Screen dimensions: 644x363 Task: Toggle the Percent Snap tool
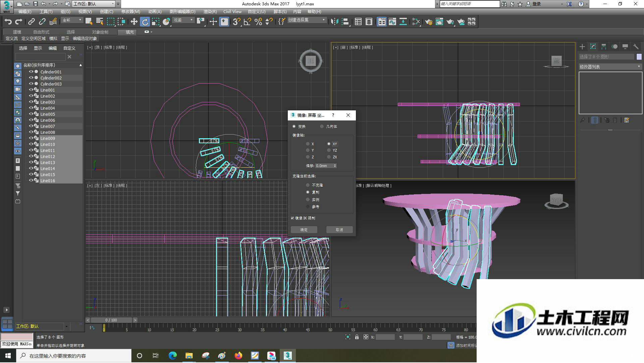coord(258,22)
